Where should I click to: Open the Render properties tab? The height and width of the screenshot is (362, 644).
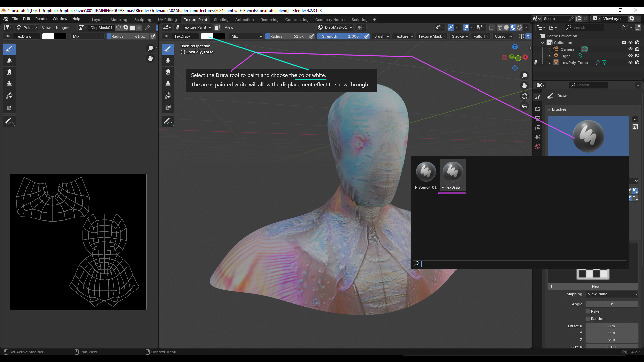pos(538,109)
